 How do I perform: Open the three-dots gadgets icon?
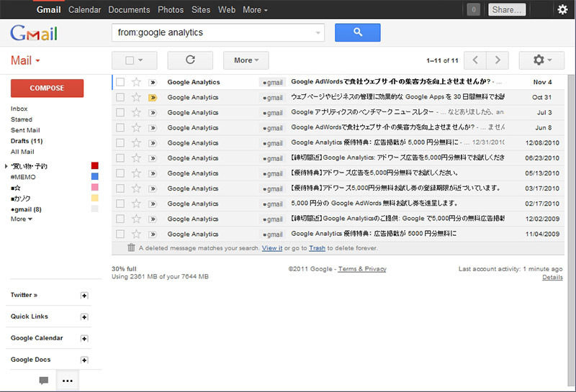(68, 380)
